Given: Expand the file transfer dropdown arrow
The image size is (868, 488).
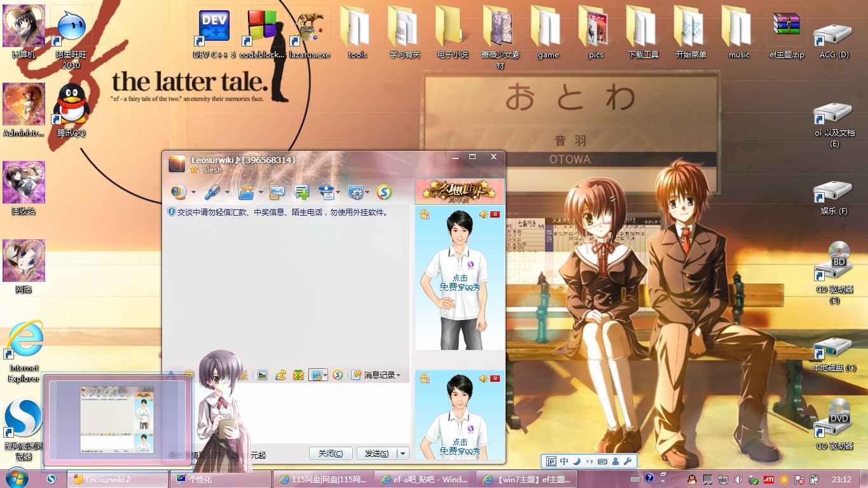Looking at the screenshot, I should pyautogui.click(x=260, y=192).
